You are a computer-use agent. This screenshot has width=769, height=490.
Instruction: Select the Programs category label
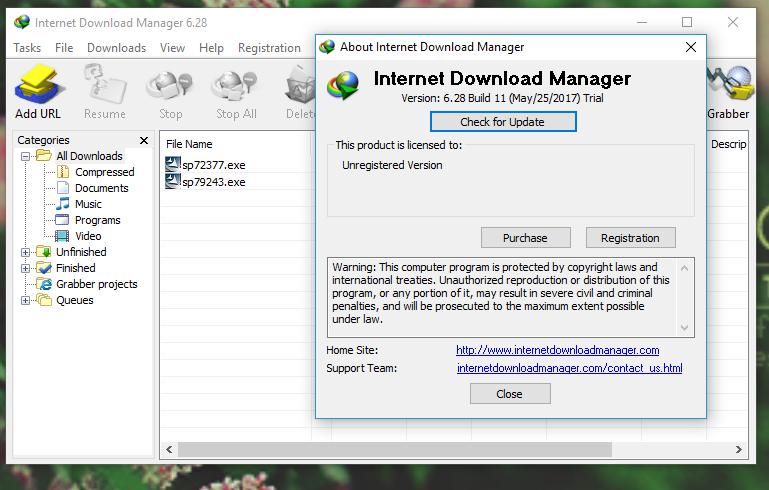(98, 220)
